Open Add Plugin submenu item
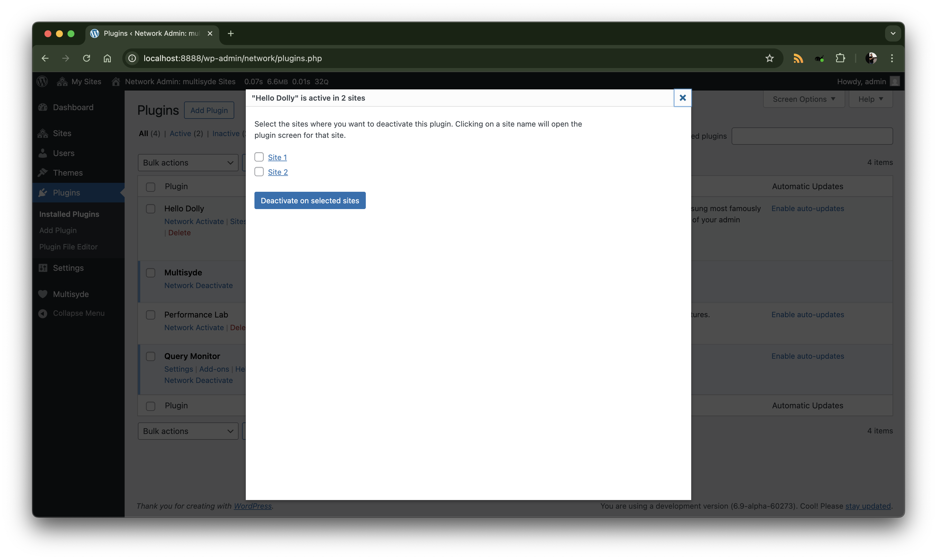Image resolution: width=937 pixels, height=560 pixels. coord(58,230)
